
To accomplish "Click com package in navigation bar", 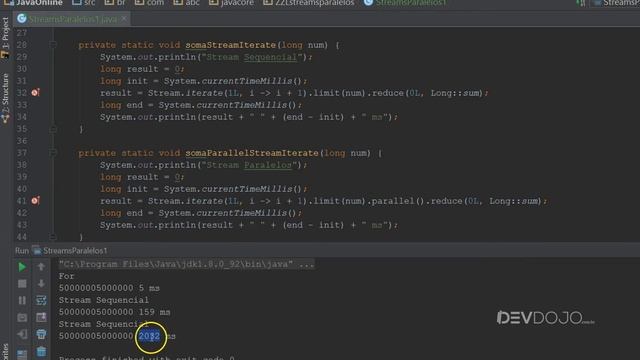I will pyautogui.click(x=149, y=3).
